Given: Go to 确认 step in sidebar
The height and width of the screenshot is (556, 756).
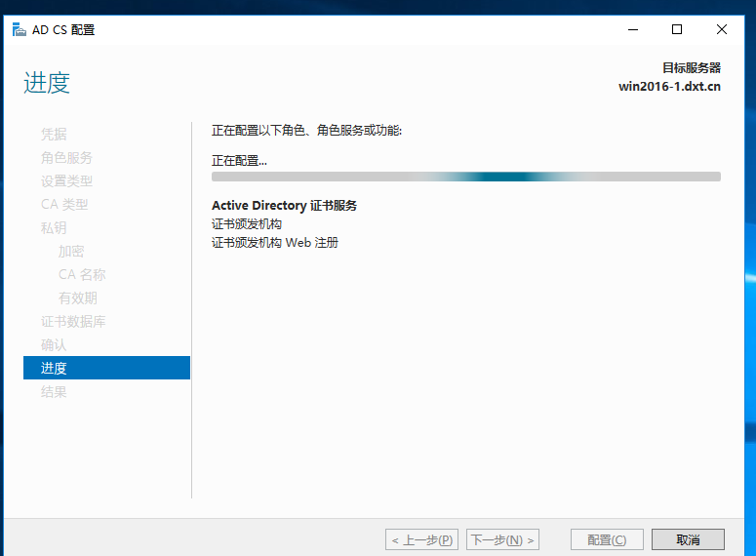Looking at the screenshot, I should tap(54, 344).
